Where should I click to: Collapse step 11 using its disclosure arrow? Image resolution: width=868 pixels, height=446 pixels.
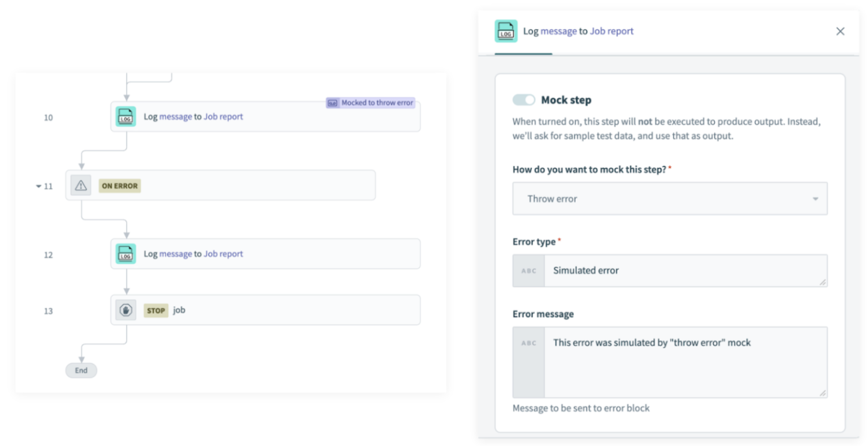[38, 185]
